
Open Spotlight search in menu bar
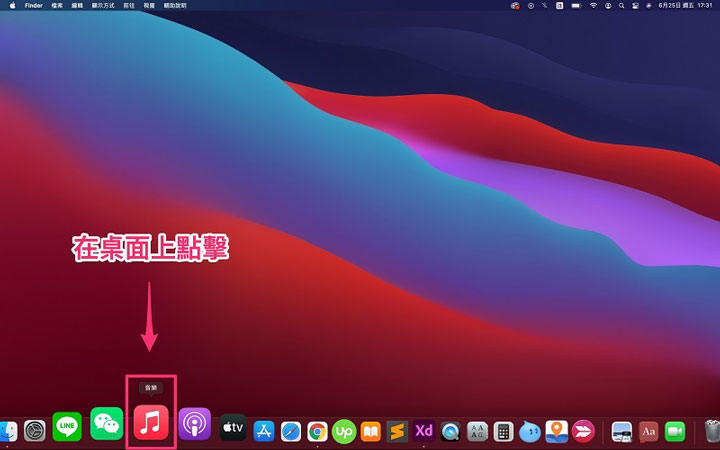point(621,6)
